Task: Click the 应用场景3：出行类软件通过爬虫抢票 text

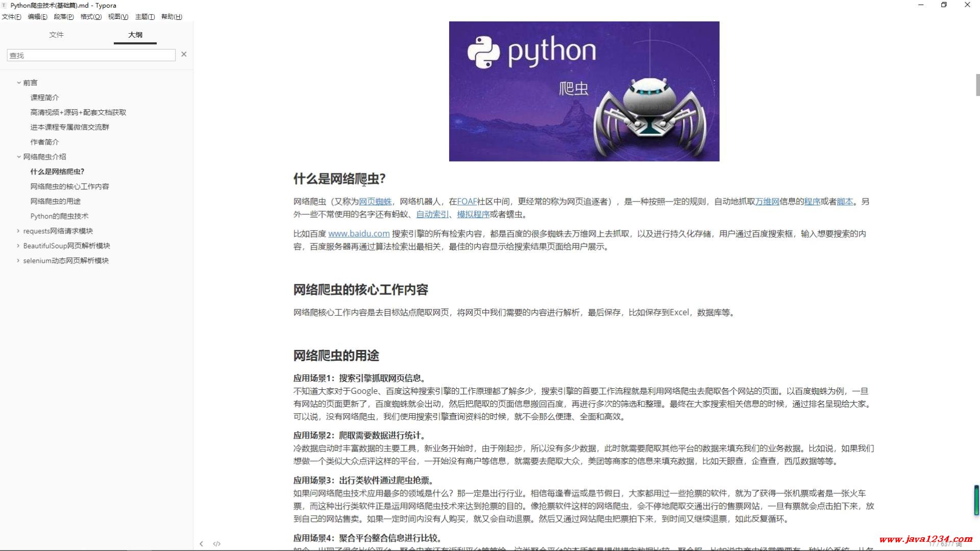Action: 363,480
